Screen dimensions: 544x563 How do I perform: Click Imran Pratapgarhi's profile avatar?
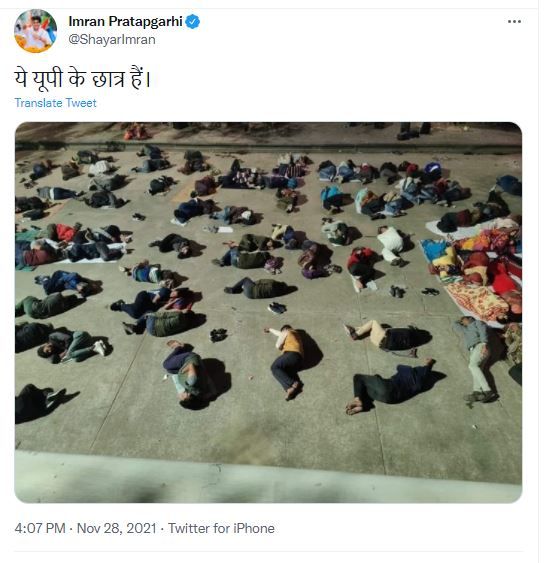tap(35, 31)
